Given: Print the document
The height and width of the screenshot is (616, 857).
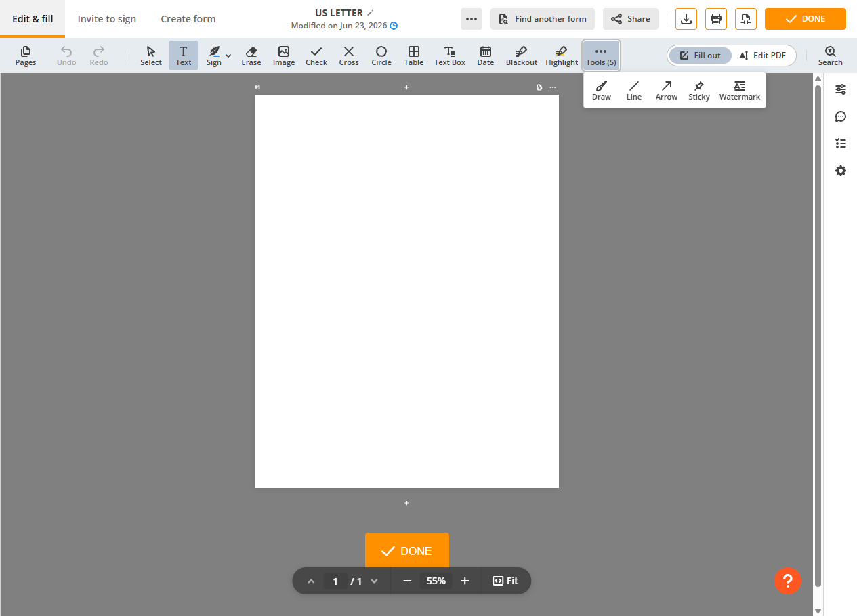Looking at the screenshot, I should click(x=716, y=19).
